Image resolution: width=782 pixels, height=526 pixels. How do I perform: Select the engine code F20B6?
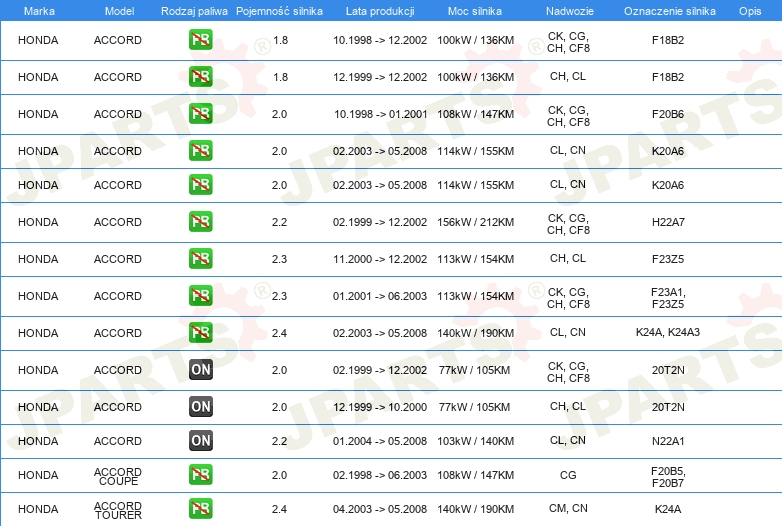[x=668, y=114]
